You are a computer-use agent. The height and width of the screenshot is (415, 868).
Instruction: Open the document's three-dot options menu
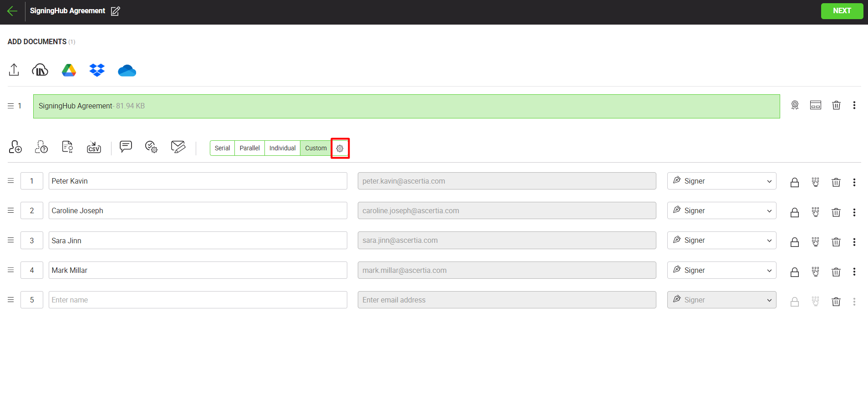coord(854,105)
